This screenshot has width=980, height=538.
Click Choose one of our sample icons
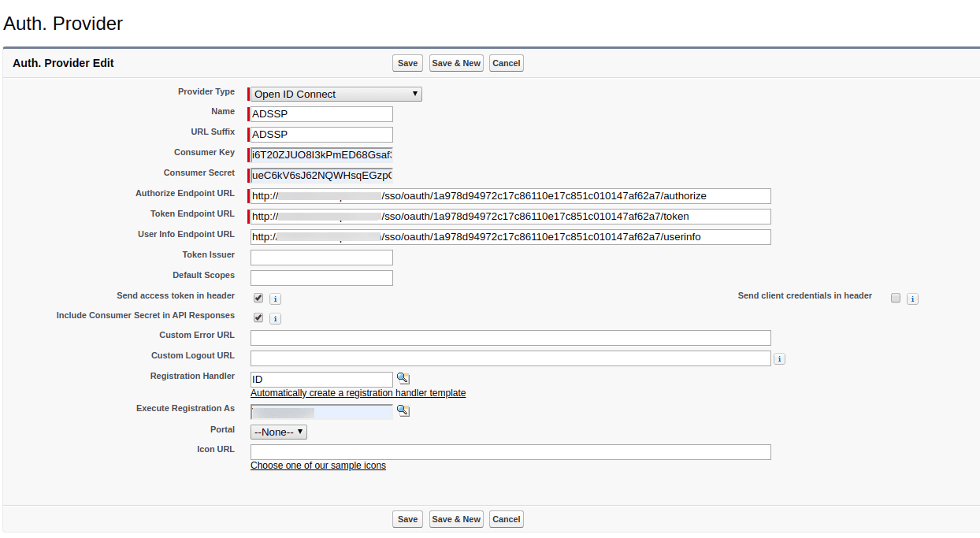318,466
